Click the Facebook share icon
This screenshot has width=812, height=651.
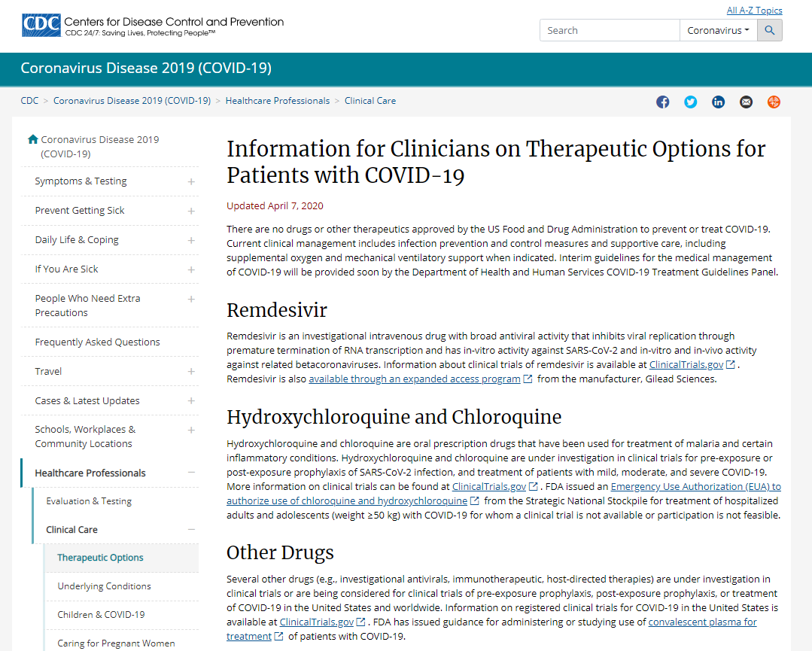pyautogui.click(x=662, y=102)
